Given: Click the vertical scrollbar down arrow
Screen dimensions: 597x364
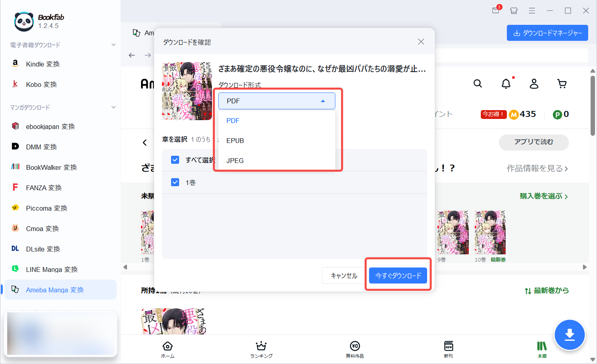Looking at the screenshot, I should (593, 360).
